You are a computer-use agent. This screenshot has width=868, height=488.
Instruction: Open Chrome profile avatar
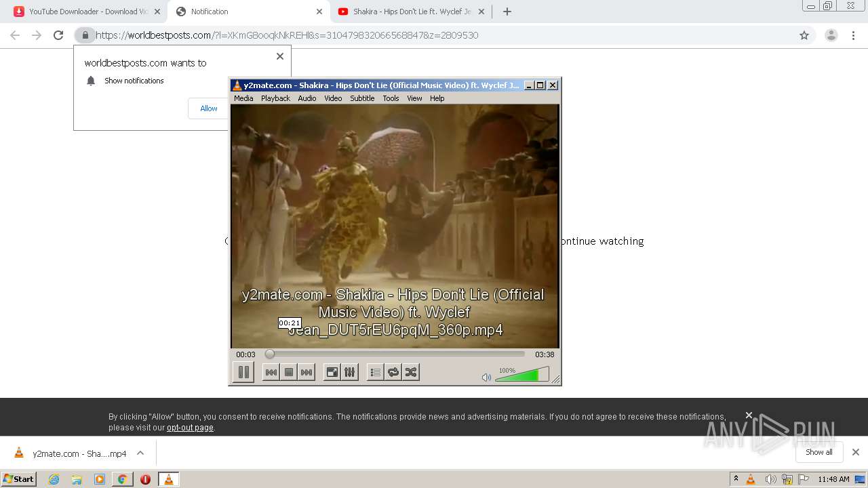click(x=831, y=35)
